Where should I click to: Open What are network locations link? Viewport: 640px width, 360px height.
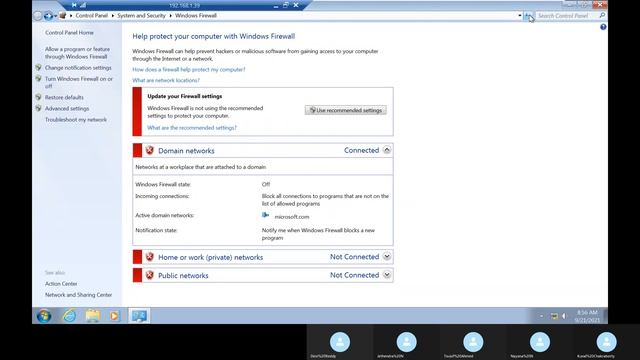click(x=166, y=80)
